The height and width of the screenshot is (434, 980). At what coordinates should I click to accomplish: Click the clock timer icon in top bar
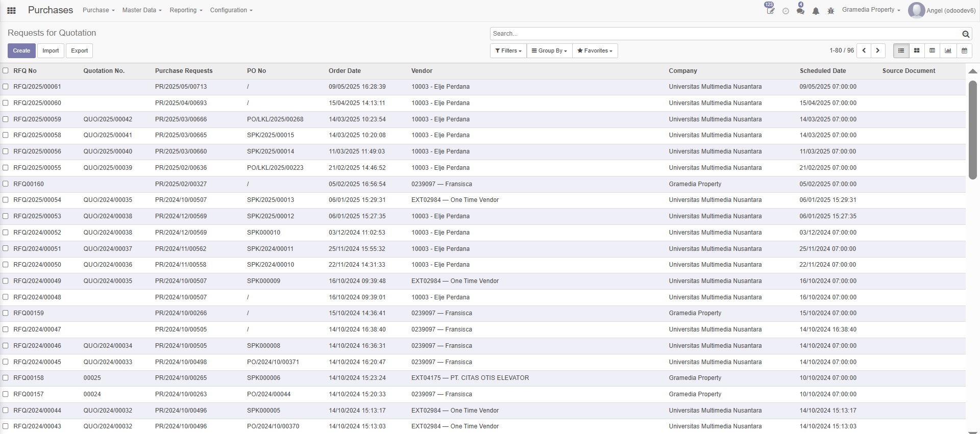[786, 11]
